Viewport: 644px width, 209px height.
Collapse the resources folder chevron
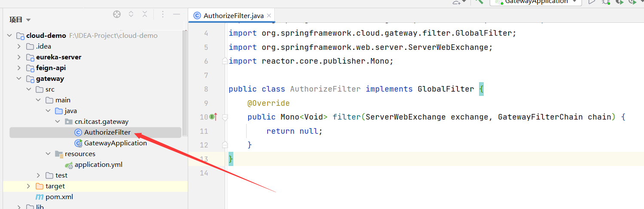48,154
